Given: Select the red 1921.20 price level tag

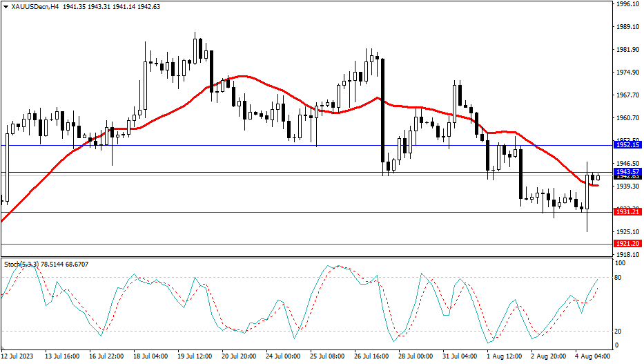Looking at the screenshot, I should (x=627, y=244).
